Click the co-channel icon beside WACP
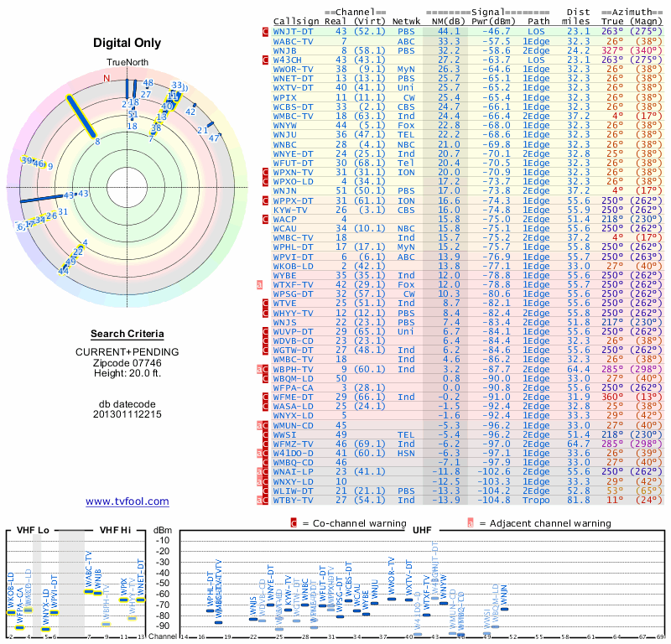This screenshot has height=644, width=671. tap(265, 219)
